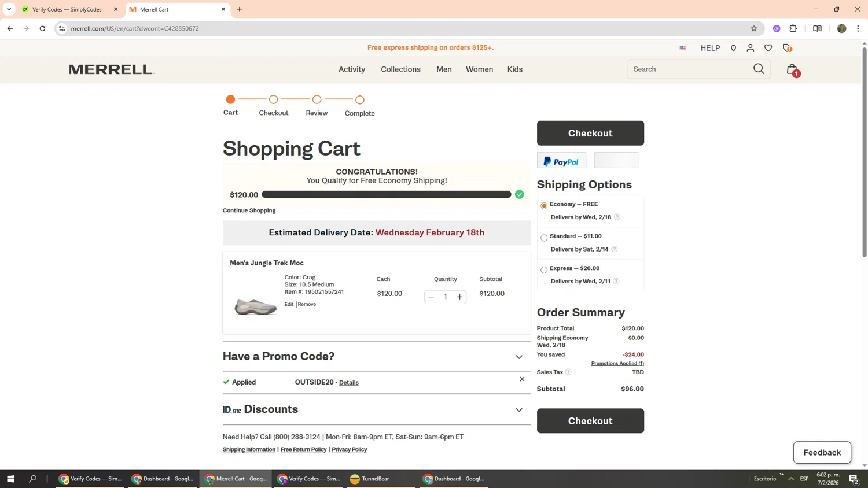Go back to the previous page
Image resolution: width=868 pixels, height=488 pixels.
coord(10,28)
